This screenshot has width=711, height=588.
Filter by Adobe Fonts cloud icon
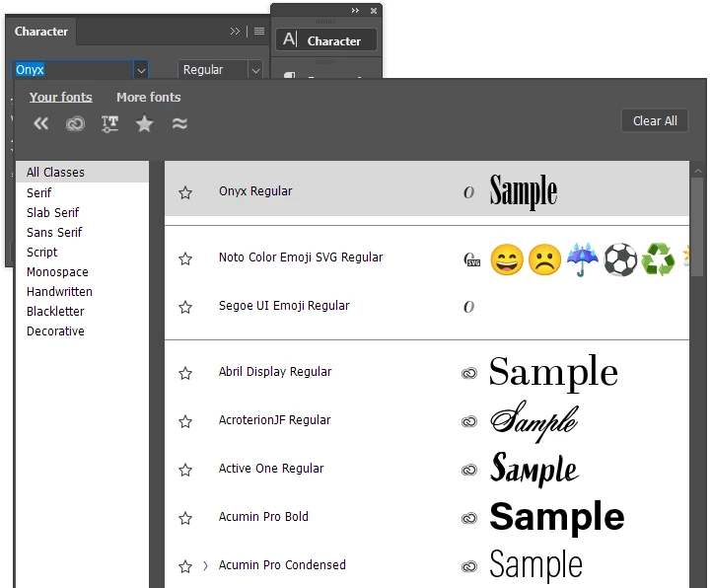(75, 123)
